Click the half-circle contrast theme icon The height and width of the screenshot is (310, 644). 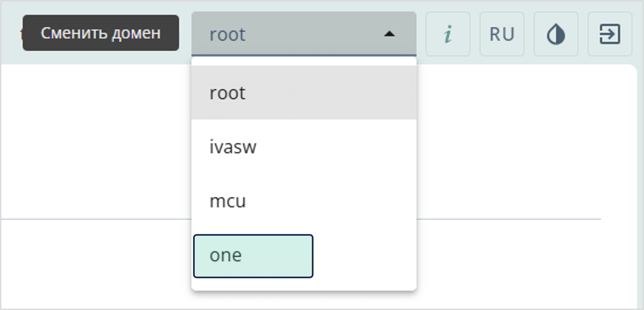pyautogui.click(x=556, y=34)
